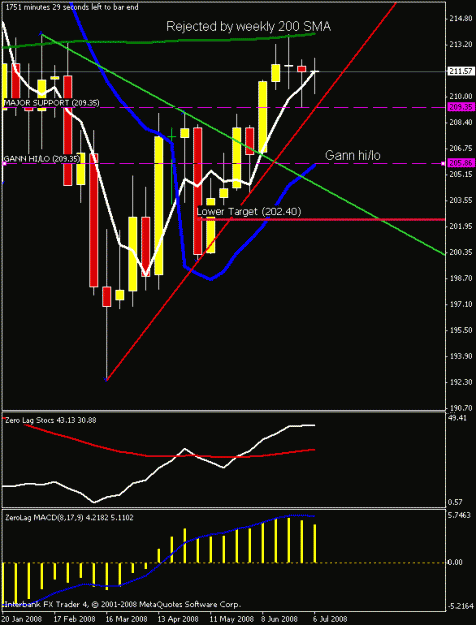This screenshot has height=625, width=476.
Task: Click the 5.7463 MACD scale value
Action: click(461, 515)
